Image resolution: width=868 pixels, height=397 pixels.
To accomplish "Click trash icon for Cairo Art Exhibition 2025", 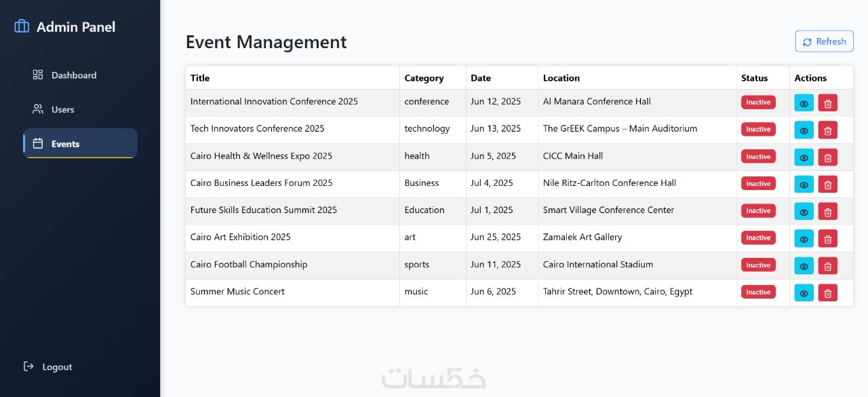I will (827, 238).
